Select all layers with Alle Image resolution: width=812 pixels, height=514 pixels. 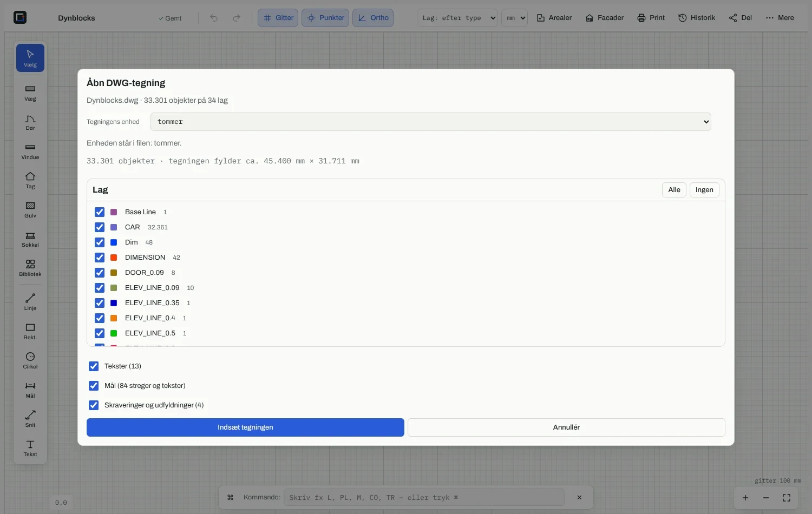pyautogui.click(x=674, y=190)
